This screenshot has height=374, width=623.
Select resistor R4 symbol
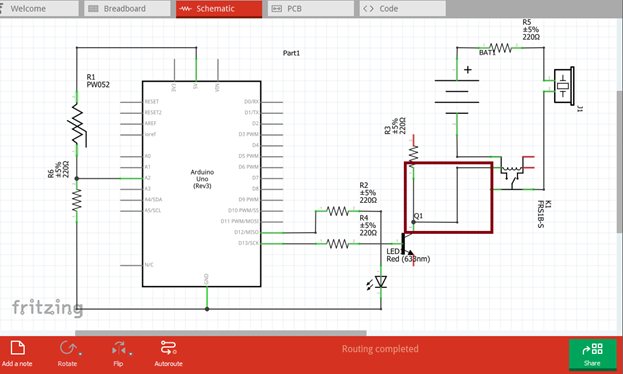click(x=337, y=244)
